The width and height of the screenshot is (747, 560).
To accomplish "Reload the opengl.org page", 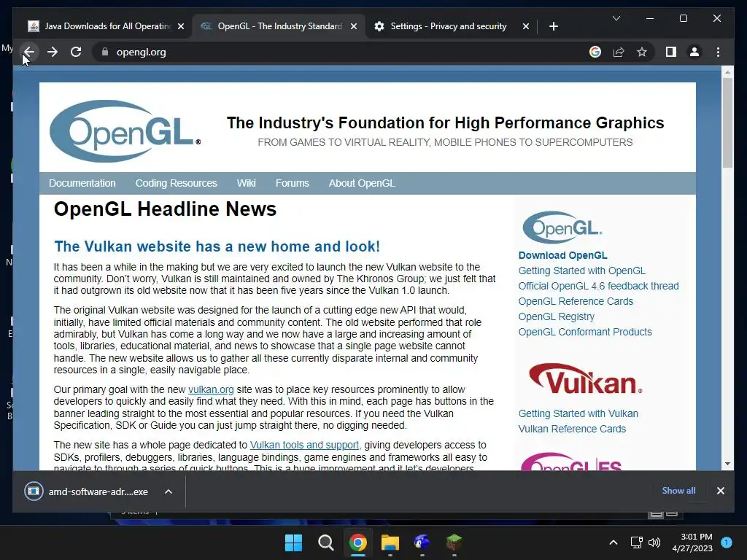I will pyautogui.click(x=76, y=52).
